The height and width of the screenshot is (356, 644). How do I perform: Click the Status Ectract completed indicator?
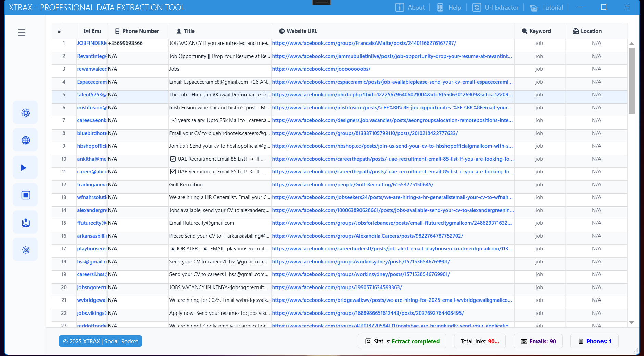click(x=402, y=341)
